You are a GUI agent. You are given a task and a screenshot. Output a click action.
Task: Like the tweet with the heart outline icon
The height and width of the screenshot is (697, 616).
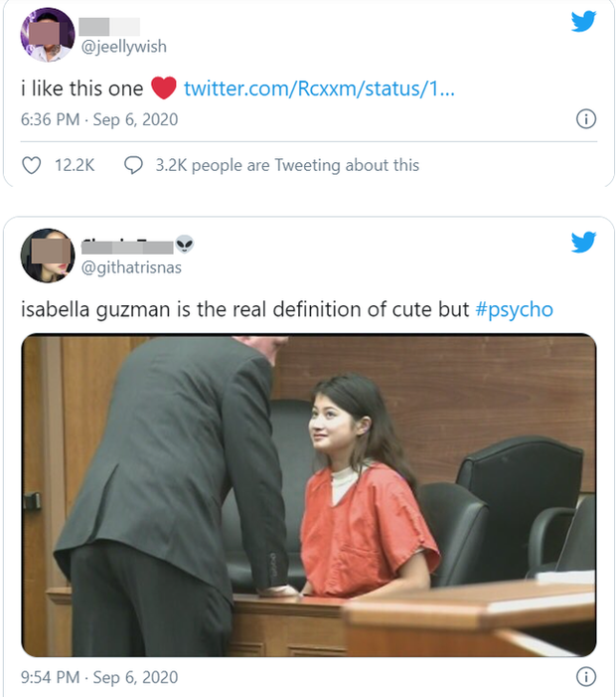[x=32, y=165]
